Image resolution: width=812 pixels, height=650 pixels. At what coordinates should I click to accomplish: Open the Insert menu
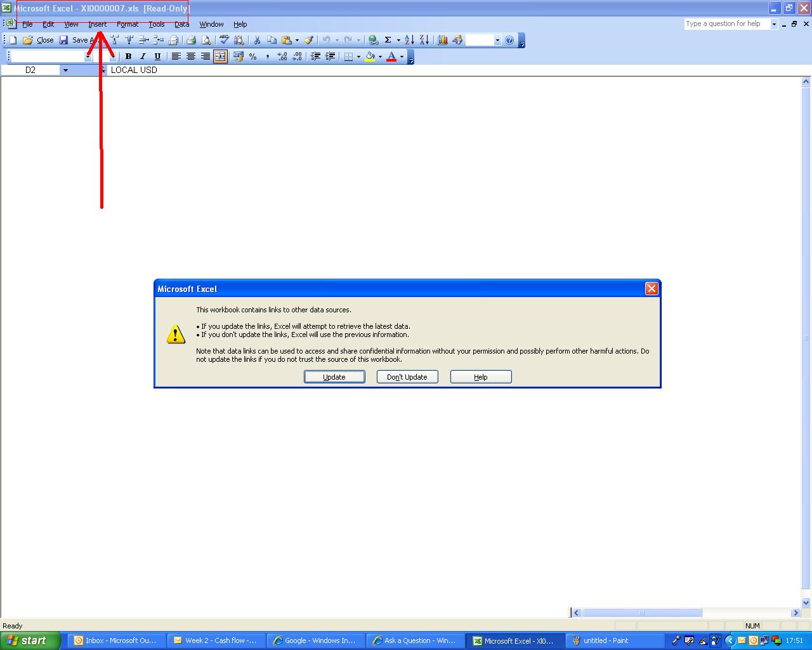coord(98,24)
